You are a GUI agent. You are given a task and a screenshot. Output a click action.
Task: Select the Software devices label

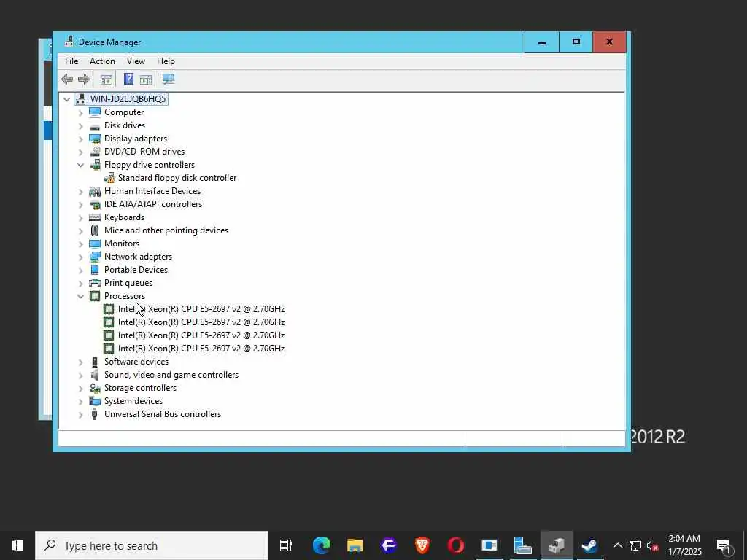click(136, 362)
